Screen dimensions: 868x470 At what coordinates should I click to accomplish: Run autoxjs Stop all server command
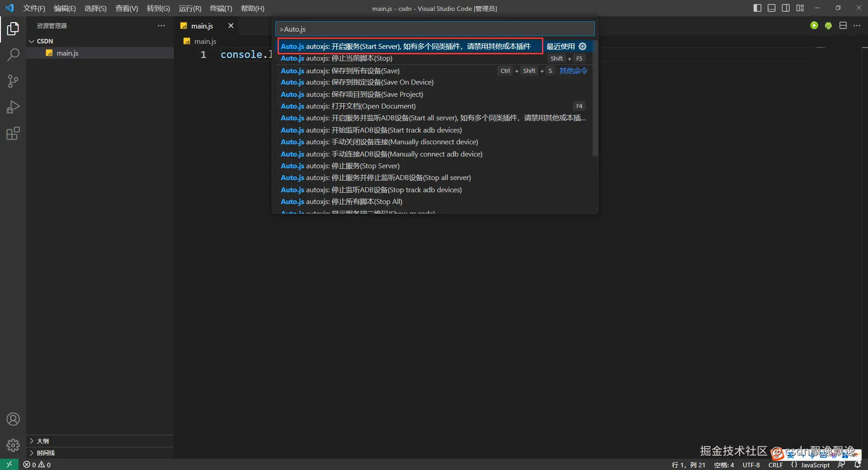[x=434, y=178]
